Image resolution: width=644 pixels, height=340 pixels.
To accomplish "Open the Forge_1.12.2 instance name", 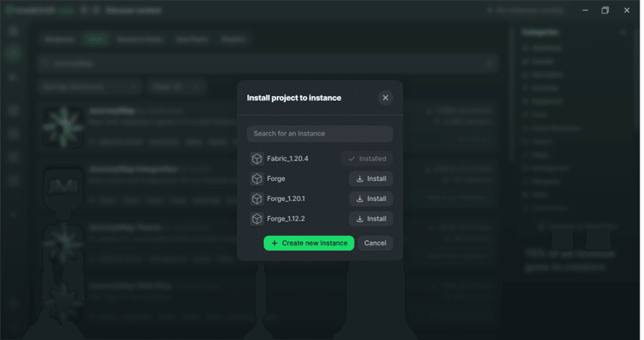I will click(x=288, y=218).
